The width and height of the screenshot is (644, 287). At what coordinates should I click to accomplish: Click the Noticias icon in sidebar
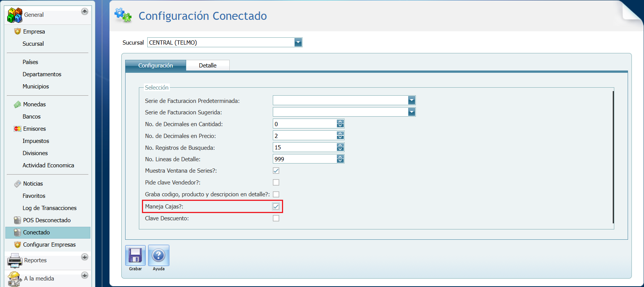click(x=17, y=184)
